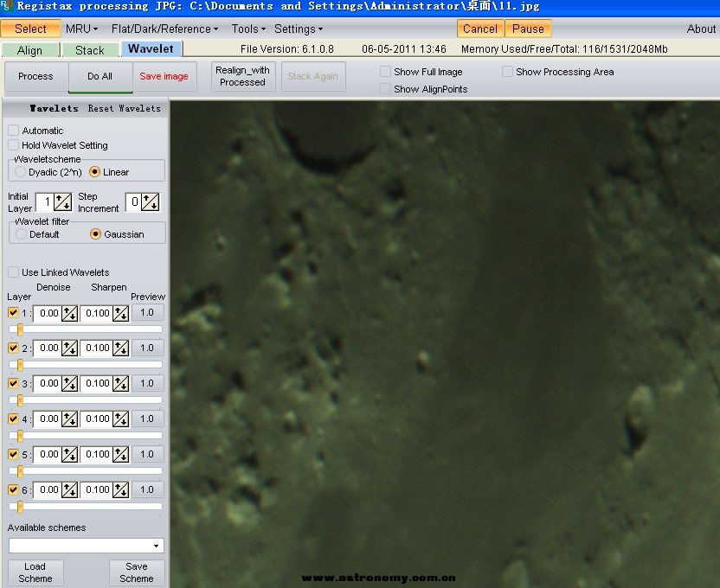This screenshot has height=588, width=720.
Task: Click layer 3 Denoise stepper arrows
Action: (70, 384)
